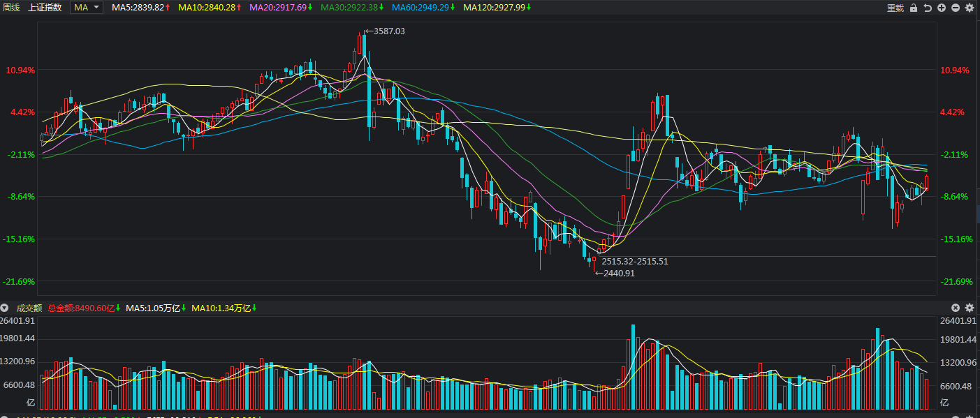Click the 成交额 volume indicator name
This screenshot has width=980, height=418.
point(29,308)
